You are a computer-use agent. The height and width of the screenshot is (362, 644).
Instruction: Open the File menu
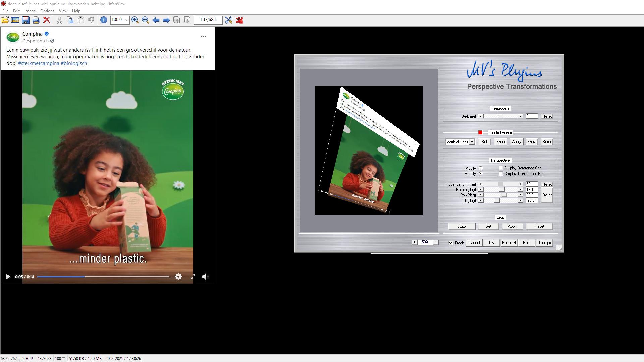click(x=5, y=11)
